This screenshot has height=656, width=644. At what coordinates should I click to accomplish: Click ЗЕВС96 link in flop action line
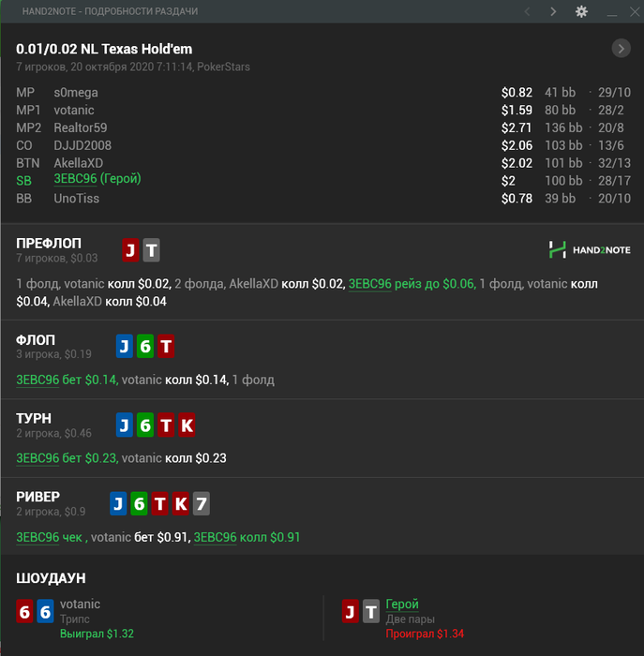coord(37,380)
